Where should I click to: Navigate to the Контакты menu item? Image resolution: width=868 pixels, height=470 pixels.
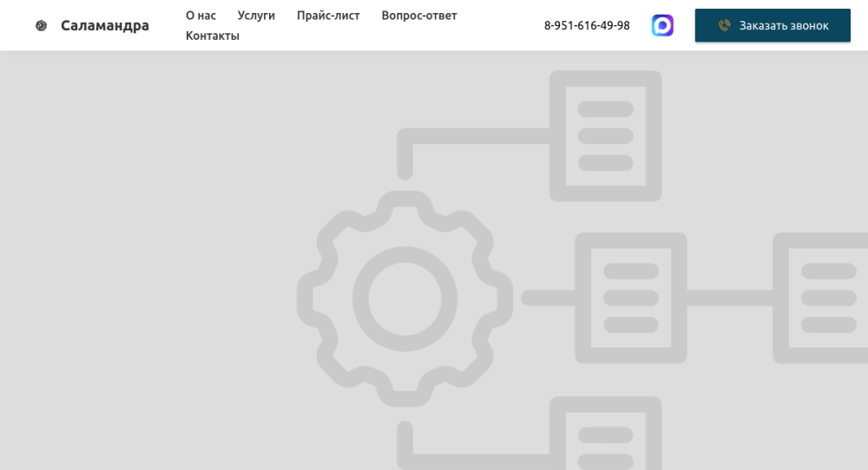(x=213, y=36)
